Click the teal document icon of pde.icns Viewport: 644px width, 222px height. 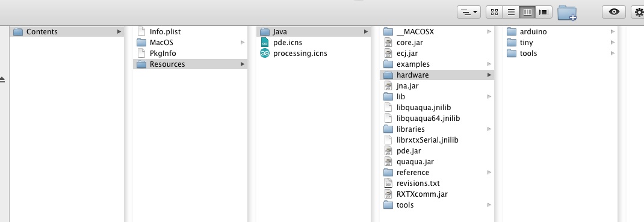(265, 42)
